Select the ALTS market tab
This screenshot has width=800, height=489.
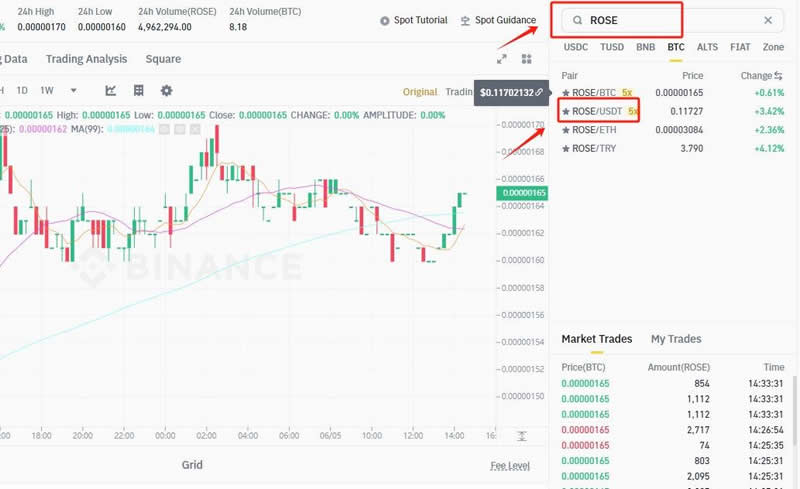tap(707, 47)
